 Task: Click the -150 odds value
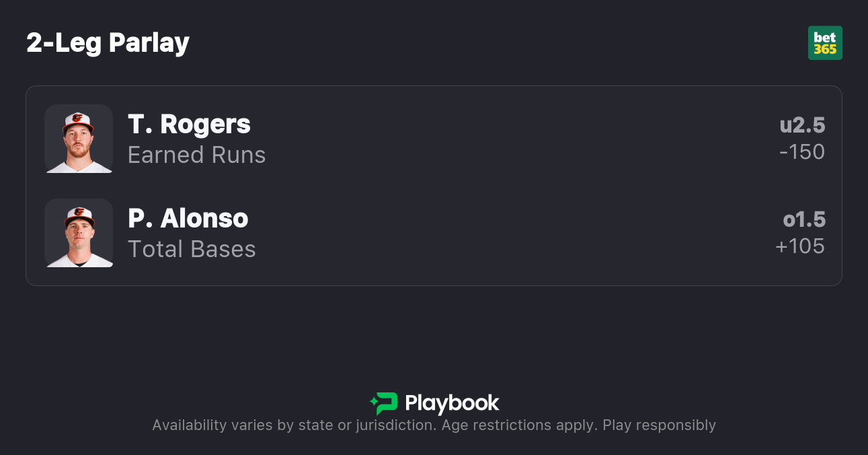[801, 152]
